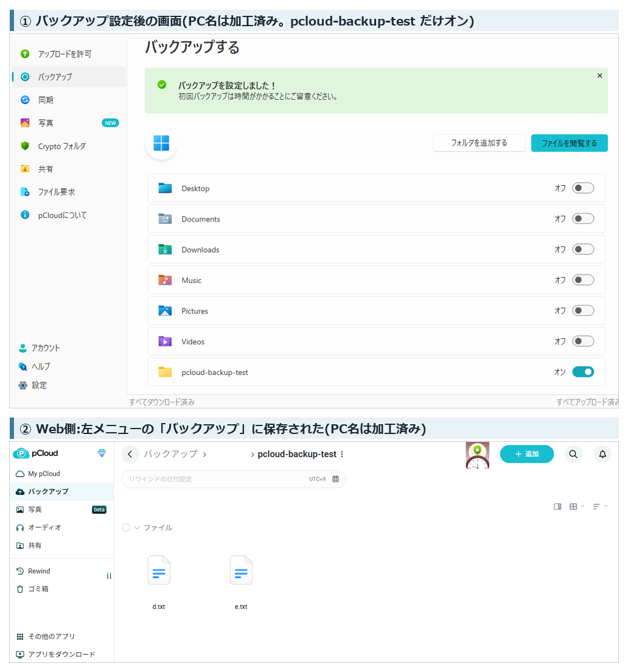This screenshot has width=628, height=672.
Task: Turn off pcloud-backup-test backup toggle
Action: (x=583, y=372)
